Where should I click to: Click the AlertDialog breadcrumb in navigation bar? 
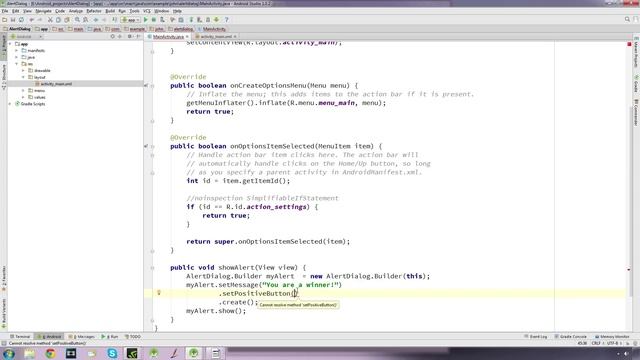click(x=17, y=29)
